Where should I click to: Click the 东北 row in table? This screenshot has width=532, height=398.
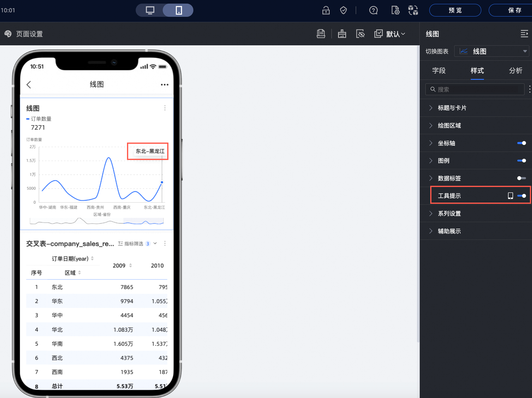pyautogui.click(x=97, y=287)
